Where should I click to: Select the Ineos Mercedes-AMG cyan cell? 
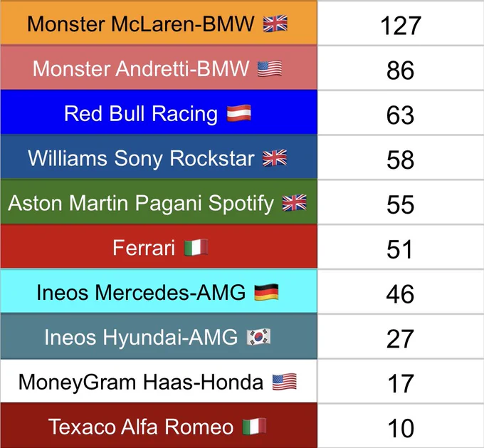point(159,291)
